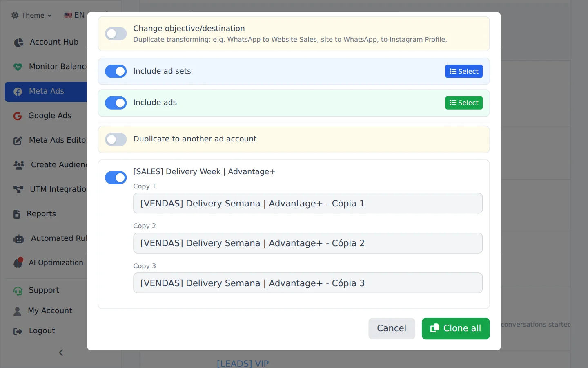Click the Support headset icon

pos(18,291)
